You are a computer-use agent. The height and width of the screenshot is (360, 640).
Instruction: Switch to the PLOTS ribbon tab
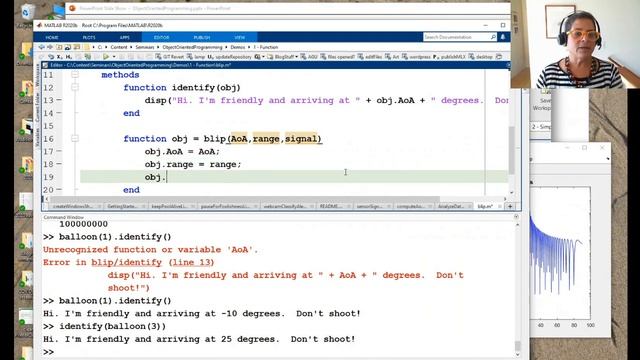click(89, 38)
